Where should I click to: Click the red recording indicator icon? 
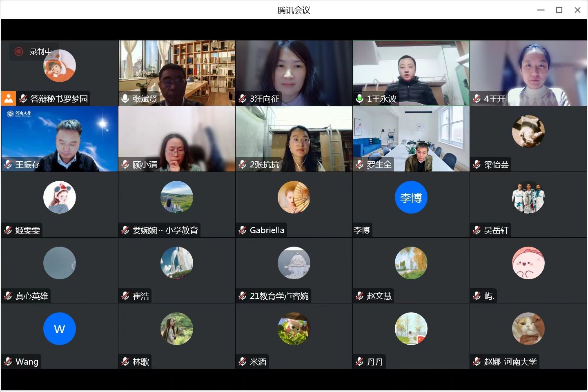pyautogui.click(x=18, y=51)
